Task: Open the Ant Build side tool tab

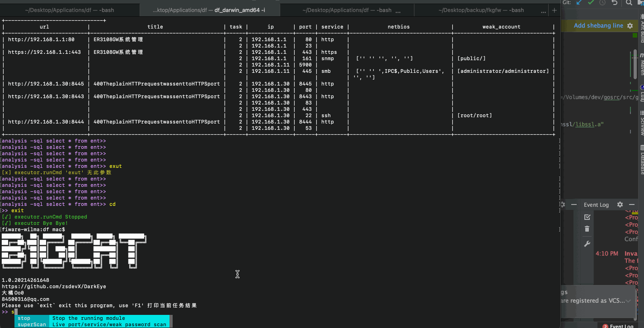Action: pos(641,29)
